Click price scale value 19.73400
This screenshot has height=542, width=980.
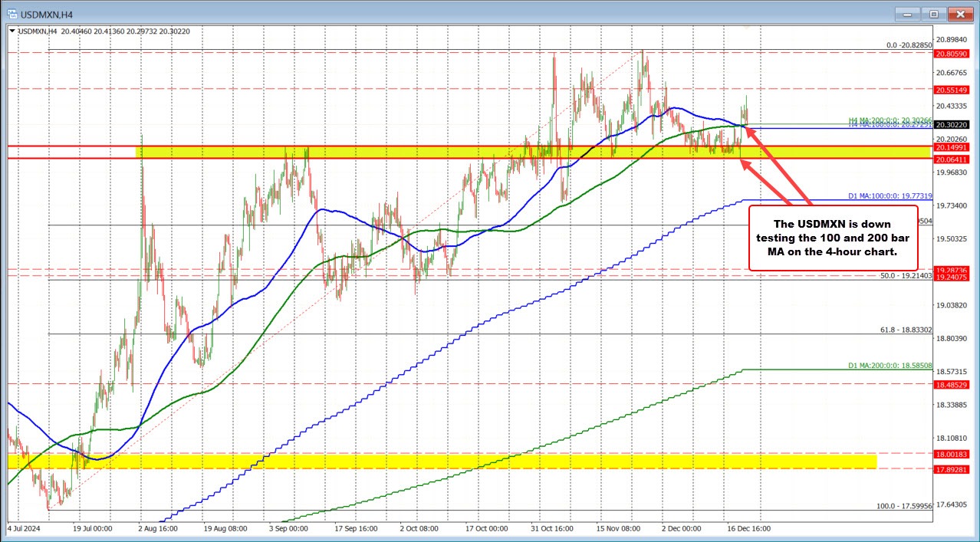(x=953, y=206)
